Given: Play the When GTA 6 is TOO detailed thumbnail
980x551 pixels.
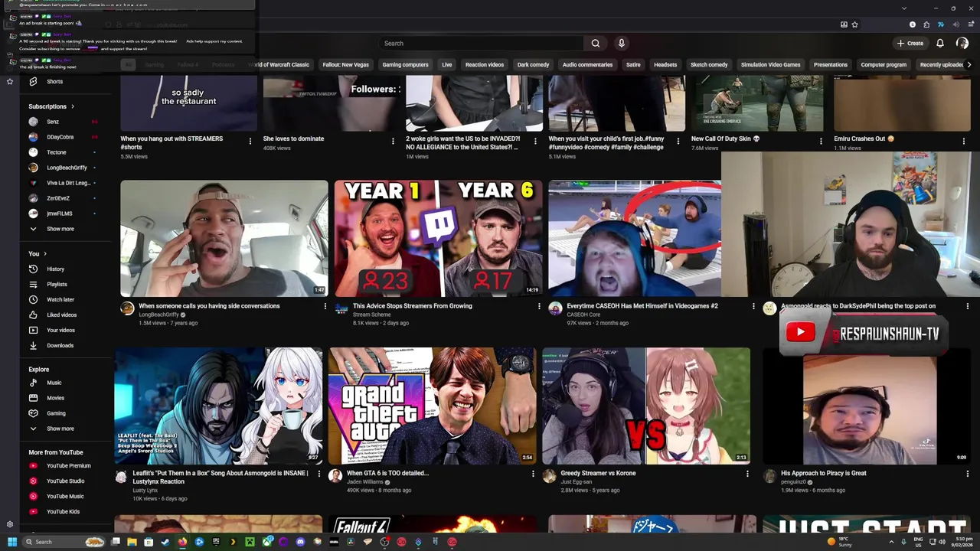Looking at the screenshot, I should point(433,406).
